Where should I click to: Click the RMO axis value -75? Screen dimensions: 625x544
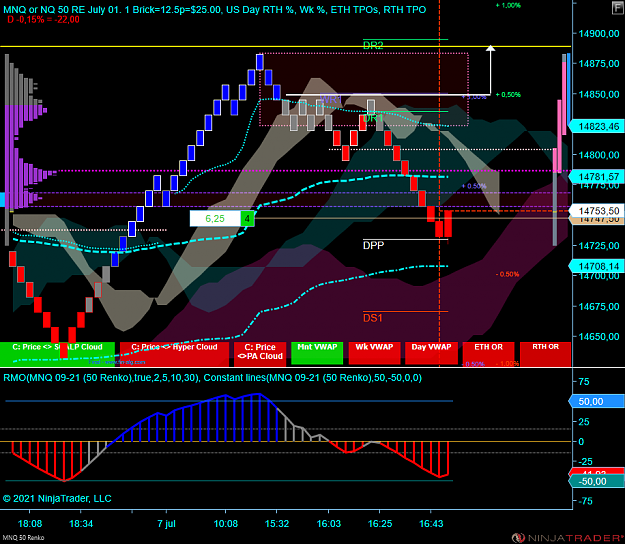(585, 501)
